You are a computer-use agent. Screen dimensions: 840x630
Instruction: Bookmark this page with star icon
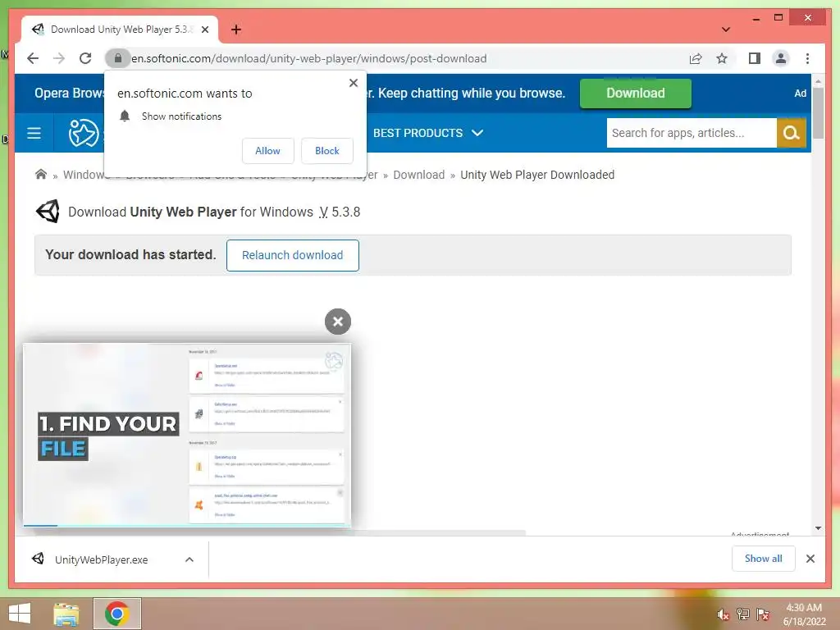[x=722, y=58]
